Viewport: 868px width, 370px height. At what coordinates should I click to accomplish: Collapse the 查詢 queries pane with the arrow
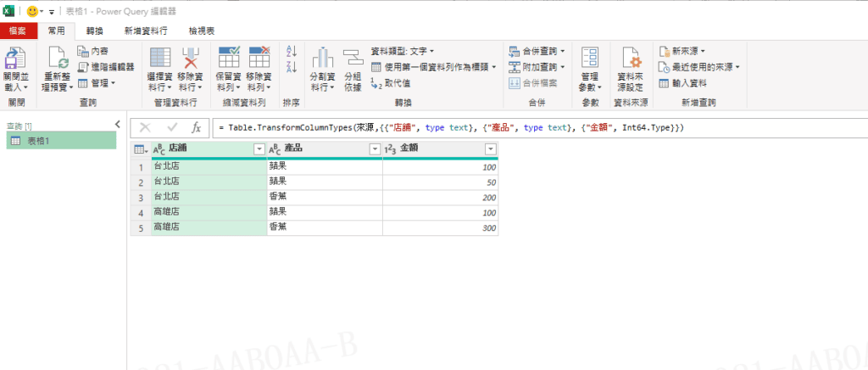(118, 125)
